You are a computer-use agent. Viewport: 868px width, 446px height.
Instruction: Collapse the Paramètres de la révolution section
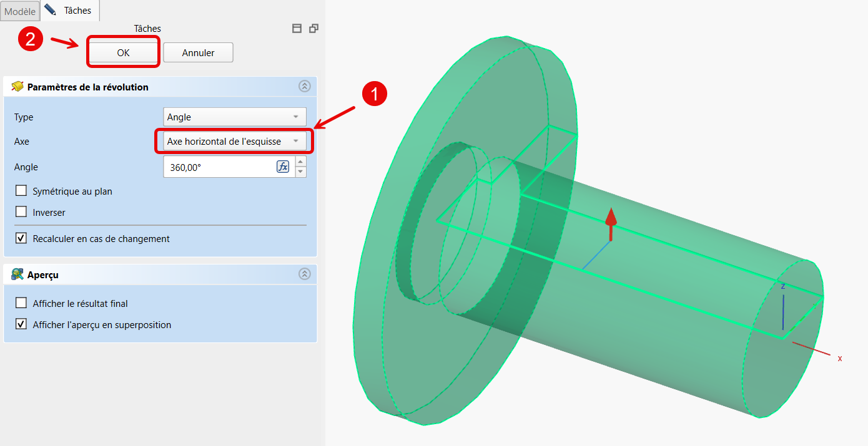click(x=304, y=87)
